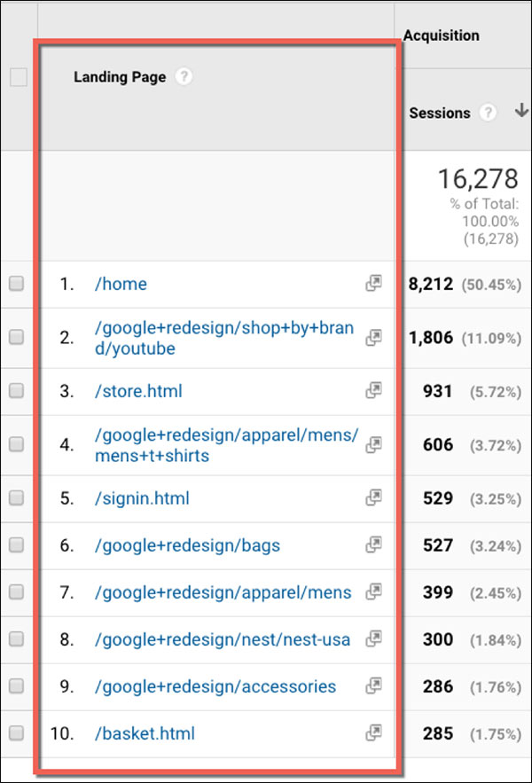
Task: Click the open-in-new-window icon beside /google+redesign/accessories
Action: (373, 686)
